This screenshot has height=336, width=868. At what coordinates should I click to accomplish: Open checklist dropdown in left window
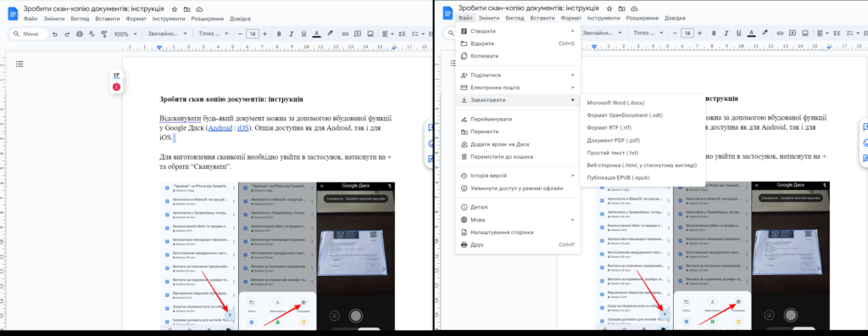click(x=419, y=34)
